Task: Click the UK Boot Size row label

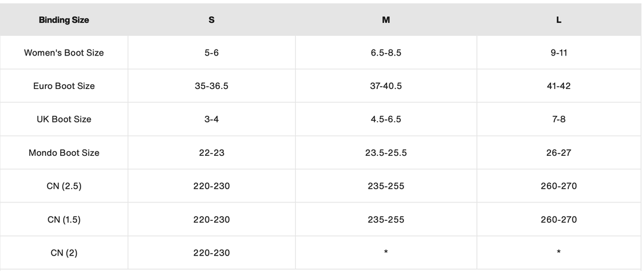Action: [x=64, y=119]
